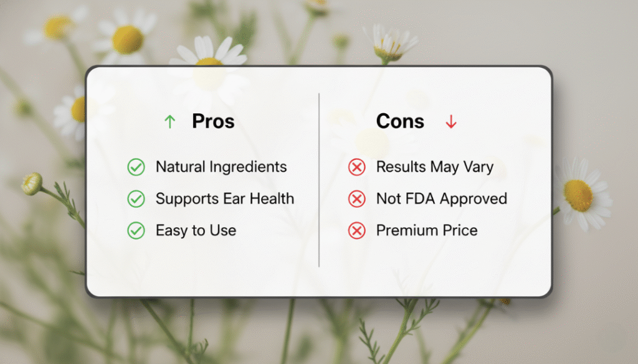Click the red down arrow beside Cons
Screen dimensions: 638x364
pos(450,123)
